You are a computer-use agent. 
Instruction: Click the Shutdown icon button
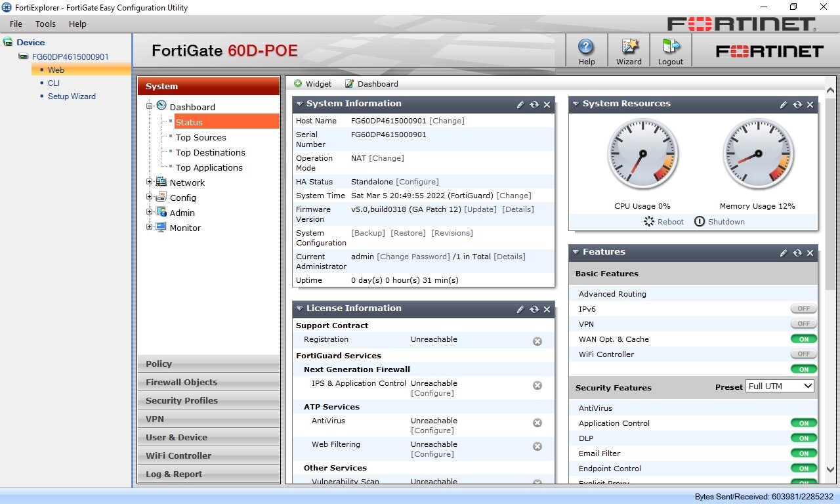click(700, 221)
